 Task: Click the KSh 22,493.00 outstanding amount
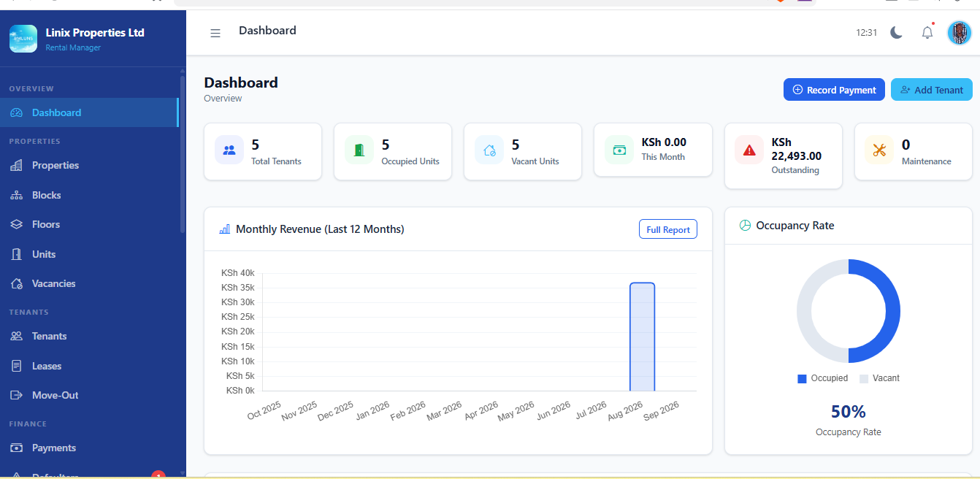pyautogui.click(x=797, y=149)
